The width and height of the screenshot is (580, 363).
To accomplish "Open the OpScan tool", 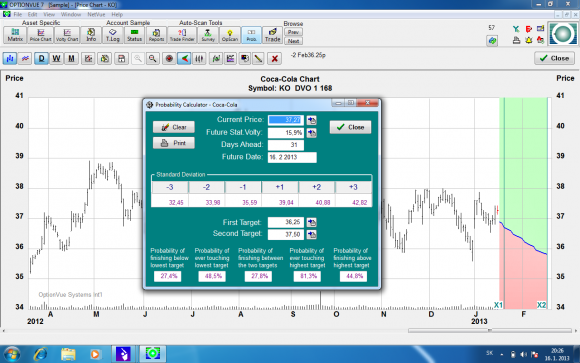I will click(x=230, y=35).
